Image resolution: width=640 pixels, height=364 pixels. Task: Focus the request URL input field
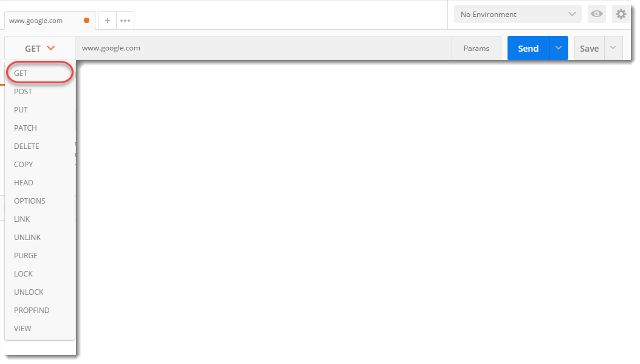pyautogui.click(x=263, y=48)
